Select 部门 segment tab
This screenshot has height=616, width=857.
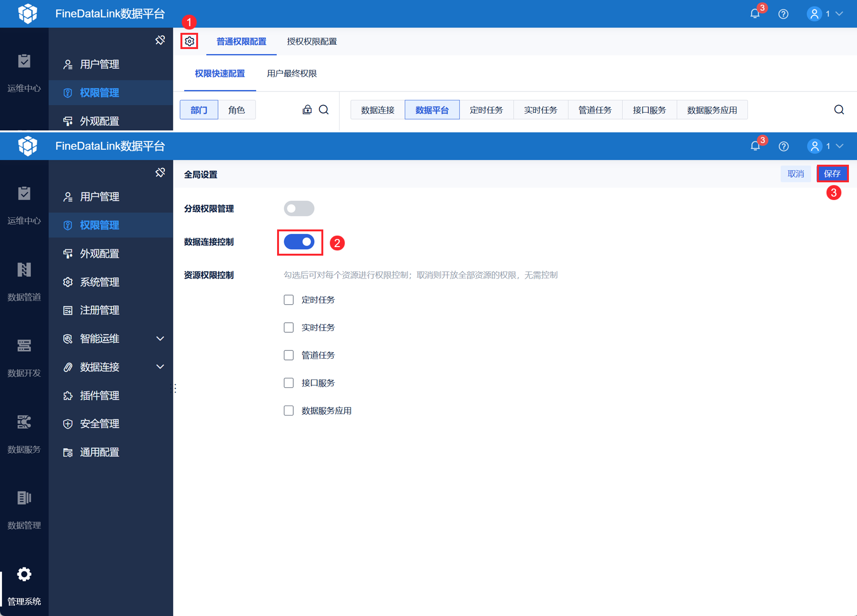point(199,110)
